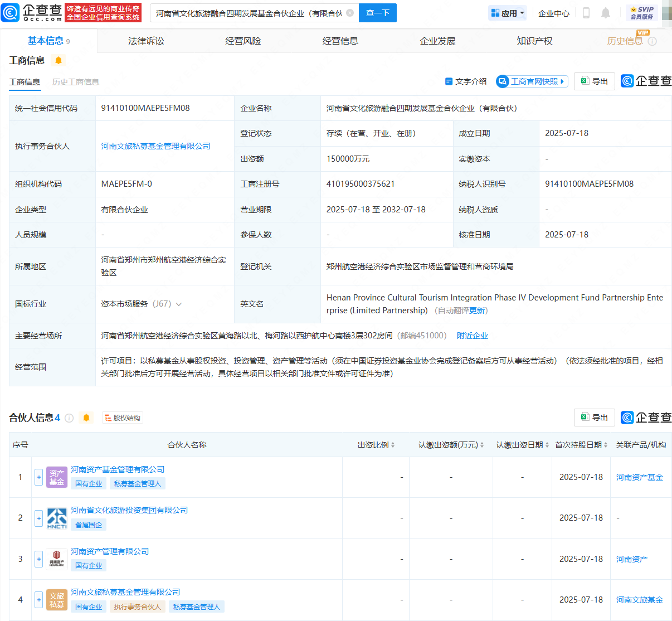Open 河南省文化旅游投资集团有限公司 partner link
This screenshot has width=672, height=621.
pyautogui.click(x=129, y=510)
